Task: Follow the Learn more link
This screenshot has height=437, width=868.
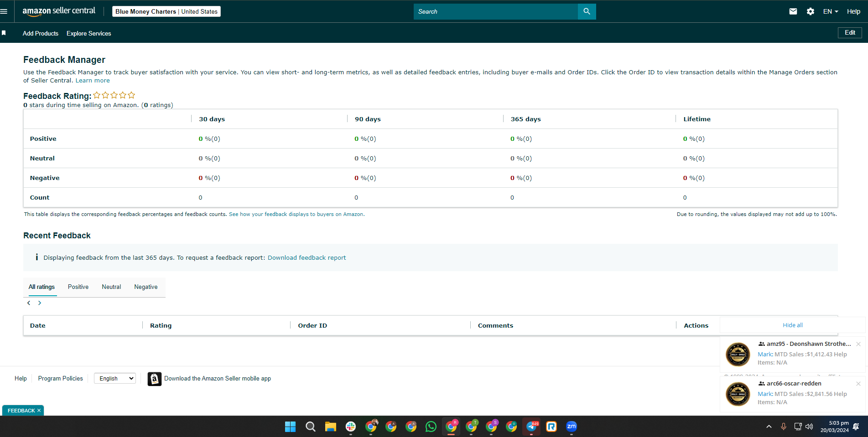Action: coord(93,81)
